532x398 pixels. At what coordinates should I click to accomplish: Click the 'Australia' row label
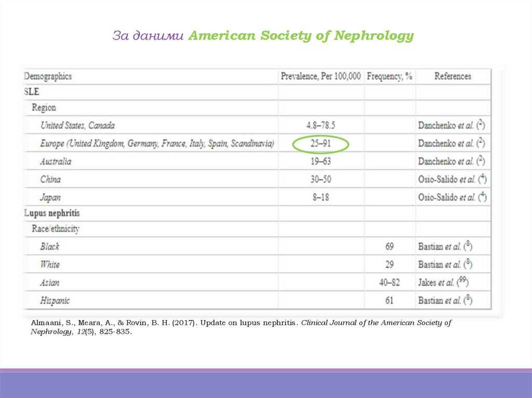56,161
